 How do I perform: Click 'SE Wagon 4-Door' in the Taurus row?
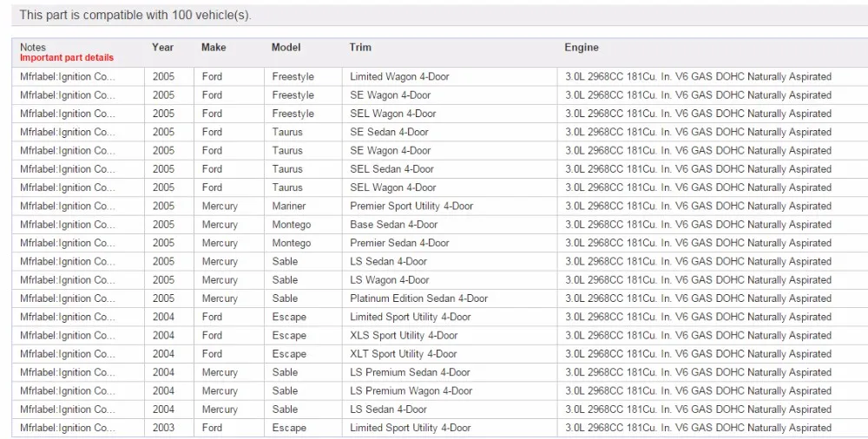click(391, 151)
